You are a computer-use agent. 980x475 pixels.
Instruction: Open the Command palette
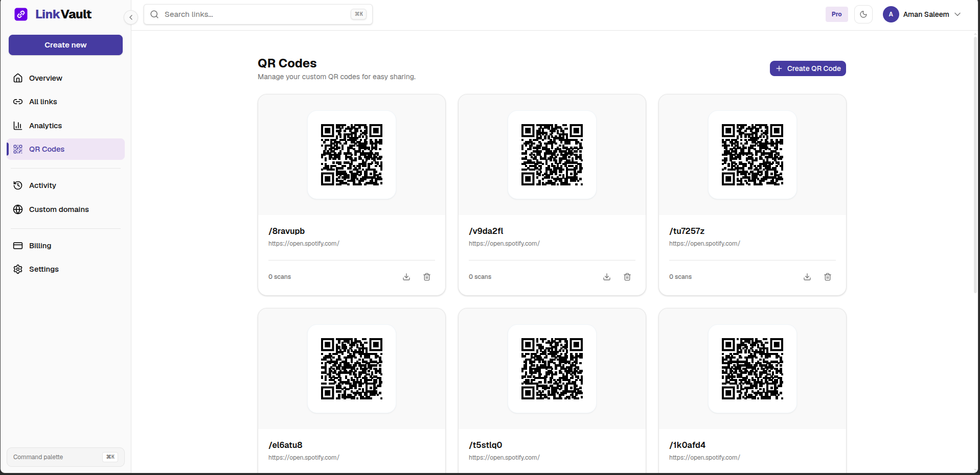[65, 457]
